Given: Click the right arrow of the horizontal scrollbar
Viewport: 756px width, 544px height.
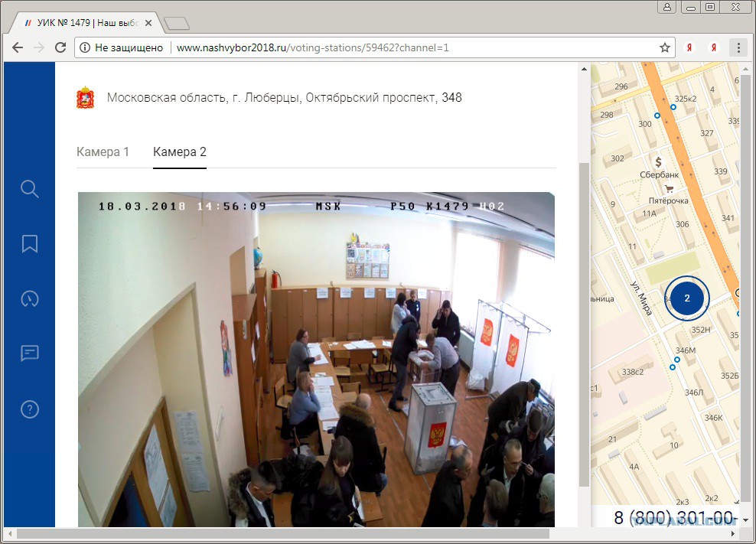Looking at the screenshot, I should click(x=733, y=533).
